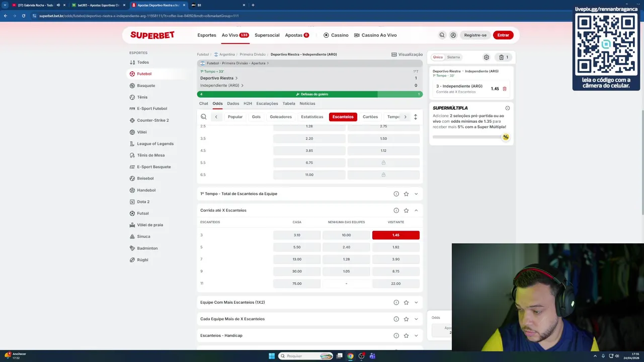Deselect the highlighted 1.45 Visitante odd
This screenshot has height=362, width=644.
pos(396,235)
